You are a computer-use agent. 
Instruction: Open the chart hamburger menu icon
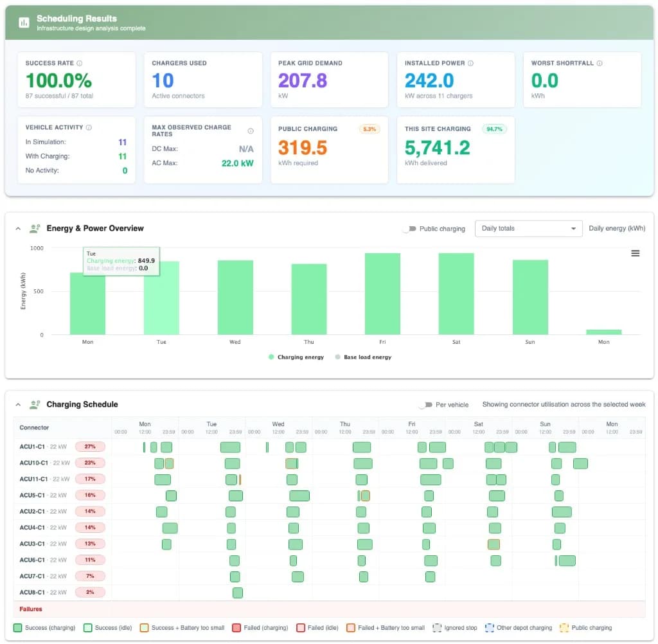[636, 253]
